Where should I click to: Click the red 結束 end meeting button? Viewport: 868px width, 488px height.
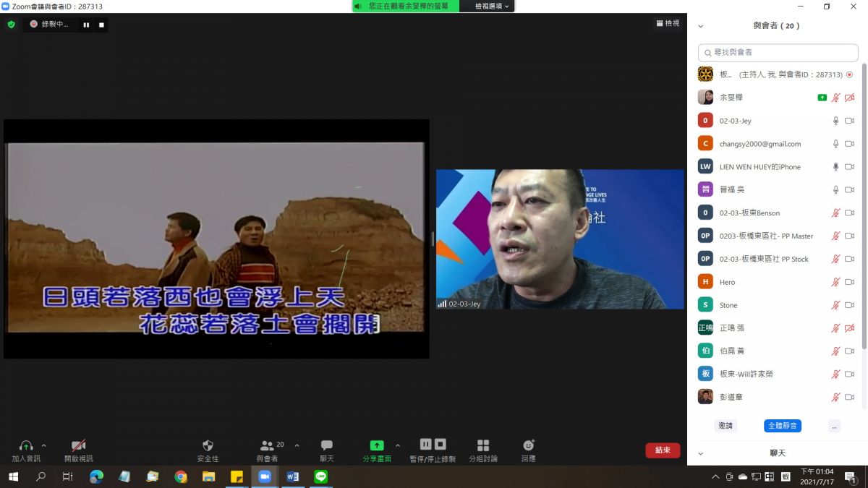663,450
